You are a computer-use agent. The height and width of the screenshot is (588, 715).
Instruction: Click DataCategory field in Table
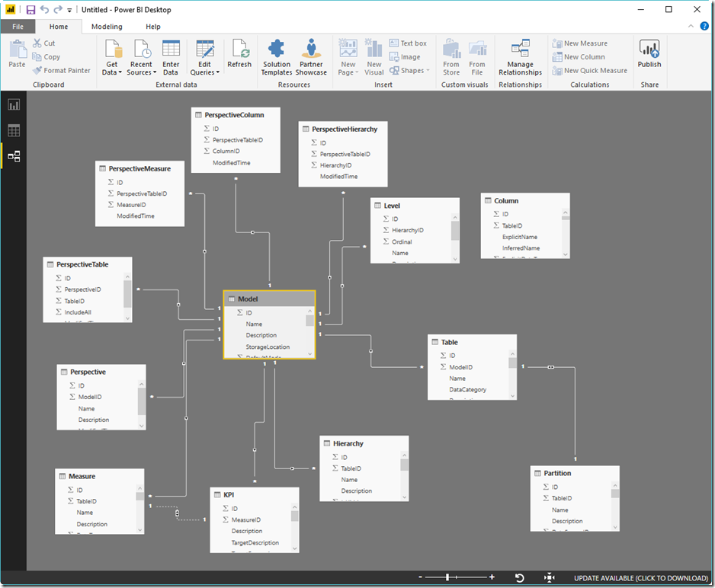(x=467, y=389)
